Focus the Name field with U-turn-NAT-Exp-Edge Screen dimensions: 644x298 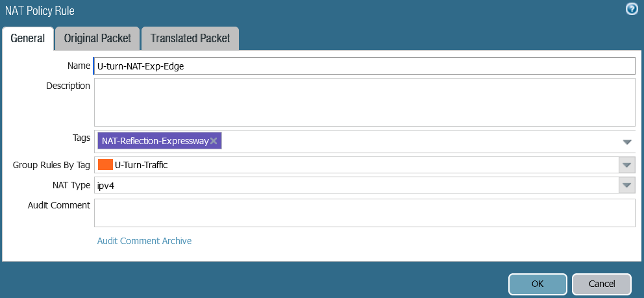364,66
